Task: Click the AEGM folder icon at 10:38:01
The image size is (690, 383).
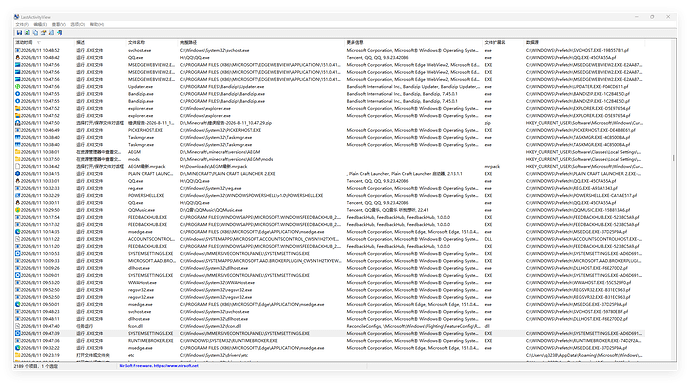Action: [x=18, y=152]
